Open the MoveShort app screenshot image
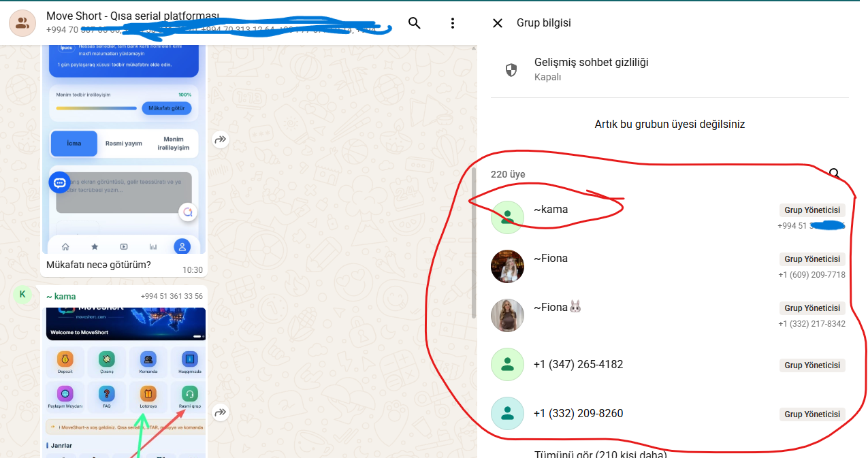868x458 pixels. tap(126, 382)
